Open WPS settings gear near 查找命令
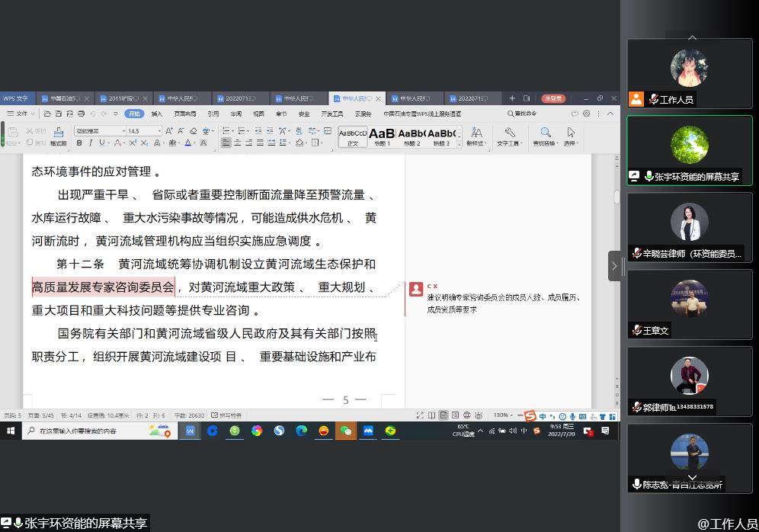Screen dimensions: 759x532 [586, 113]
